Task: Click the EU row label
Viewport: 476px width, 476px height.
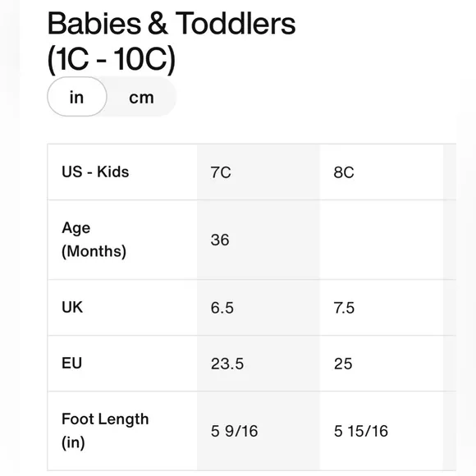Action: click(x=71, y=363)
